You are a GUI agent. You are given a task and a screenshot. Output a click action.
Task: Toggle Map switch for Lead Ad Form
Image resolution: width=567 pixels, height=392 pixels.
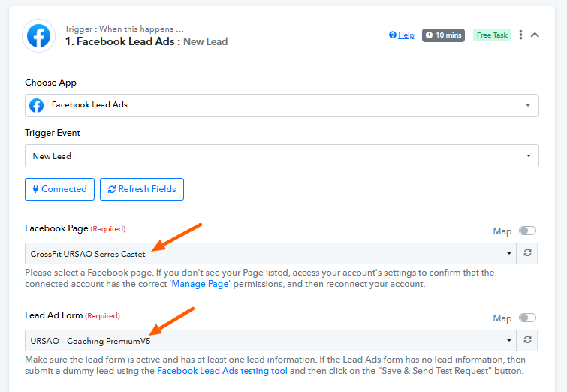(527, 318)
